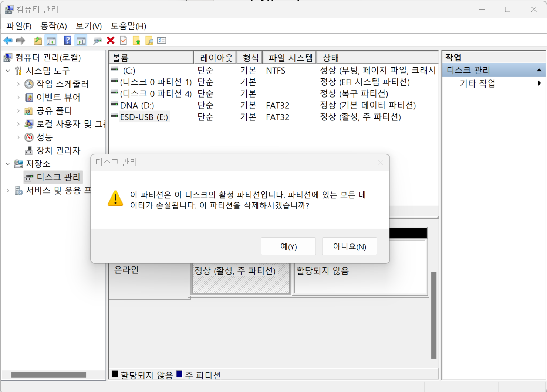Click the Connect/Rescan disk toolbar icon
The height and width of the screenshot is (392, 547).
97,41
